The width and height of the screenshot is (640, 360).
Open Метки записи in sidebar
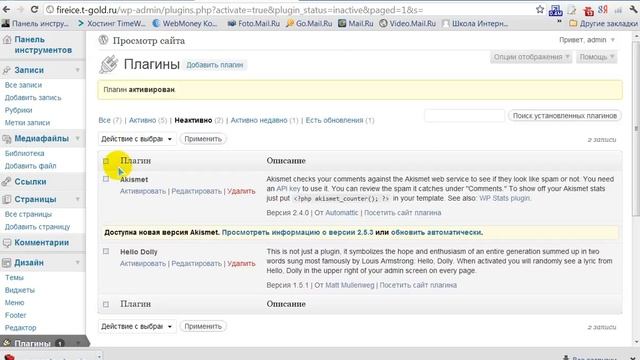27,122
